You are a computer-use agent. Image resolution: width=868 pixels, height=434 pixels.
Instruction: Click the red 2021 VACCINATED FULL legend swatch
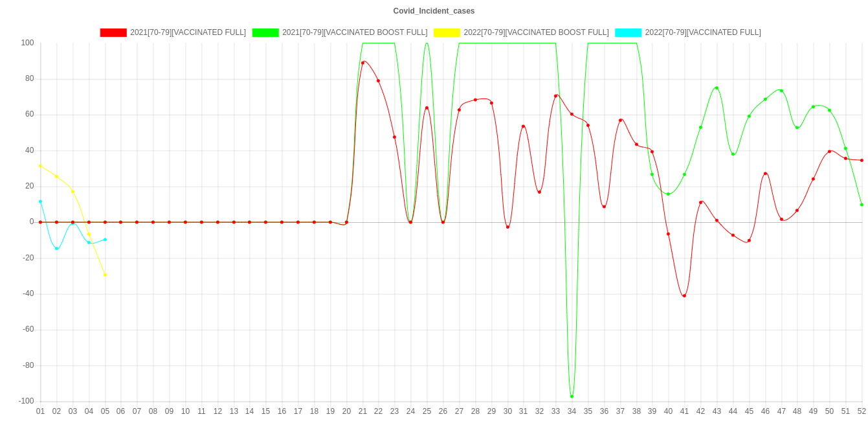[x=113, y=32]
